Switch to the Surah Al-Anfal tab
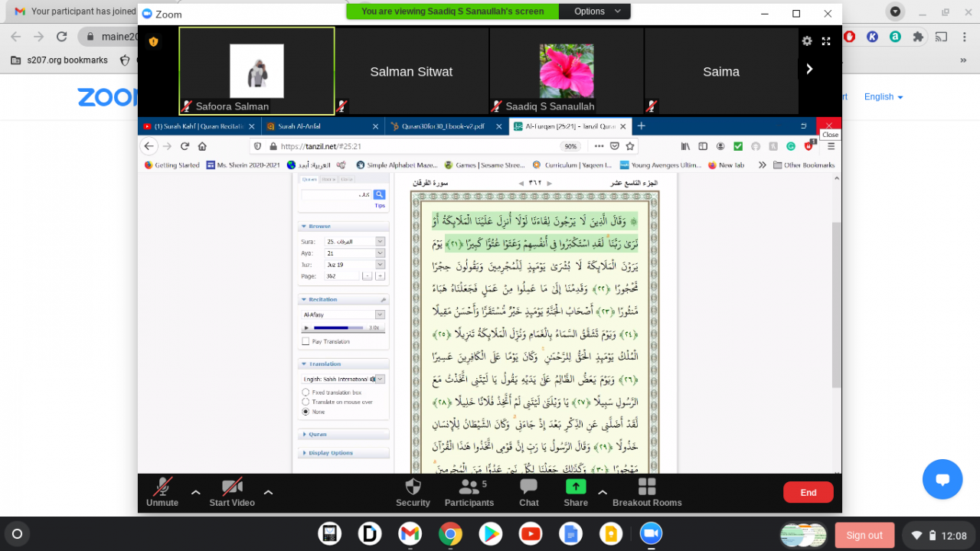Screen dimensions: 980x551 322,126
